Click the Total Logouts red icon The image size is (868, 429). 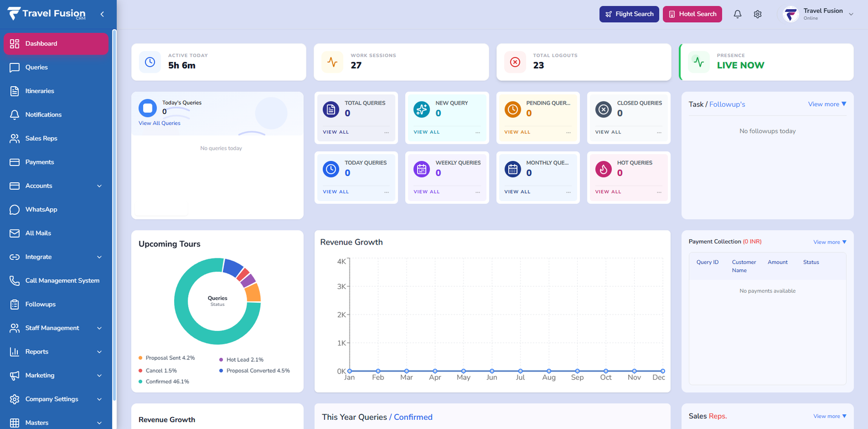(515, 62)
